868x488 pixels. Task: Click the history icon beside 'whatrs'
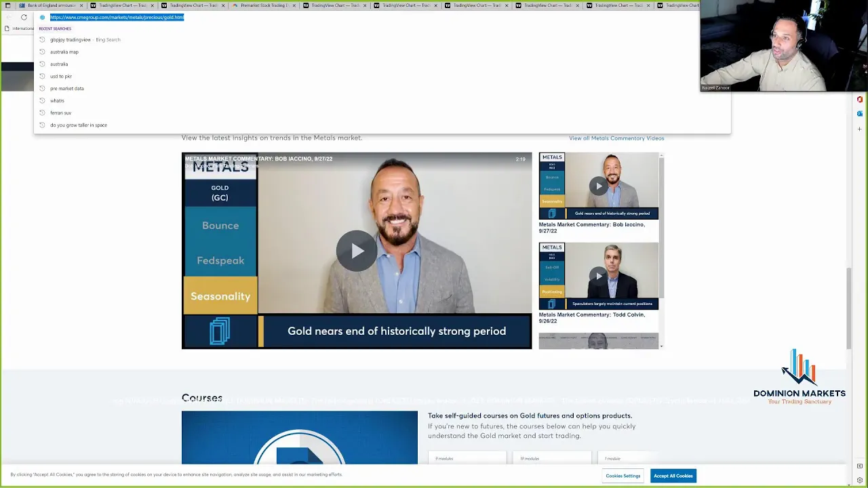click(x=42, y=100)
